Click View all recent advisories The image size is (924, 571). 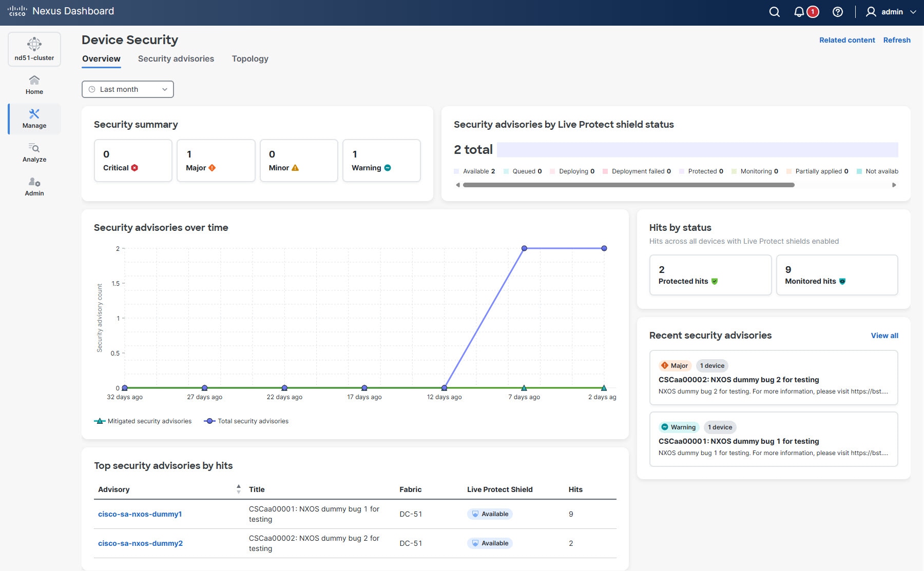884,336
